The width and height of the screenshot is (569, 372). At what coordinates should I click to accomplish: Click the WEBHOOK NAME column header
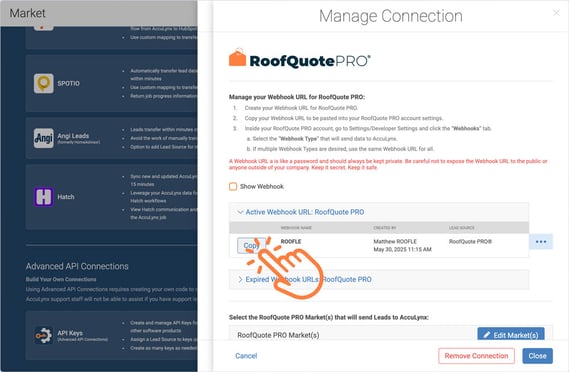296,228
